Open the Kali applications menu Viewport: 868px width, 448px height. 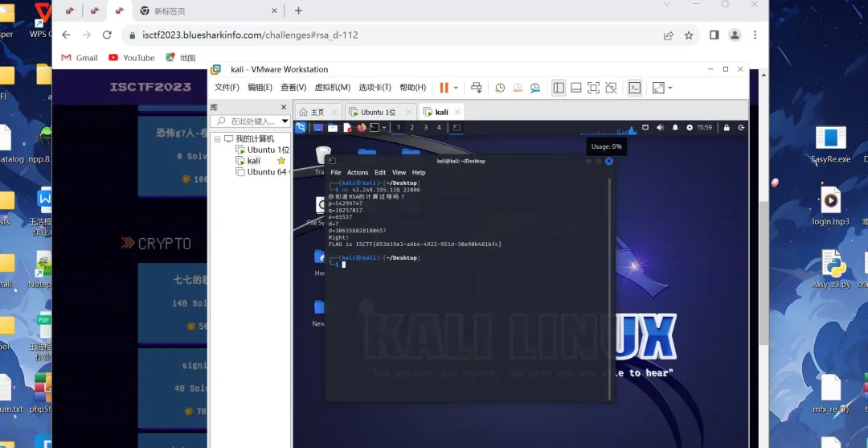tap(301, 127)
